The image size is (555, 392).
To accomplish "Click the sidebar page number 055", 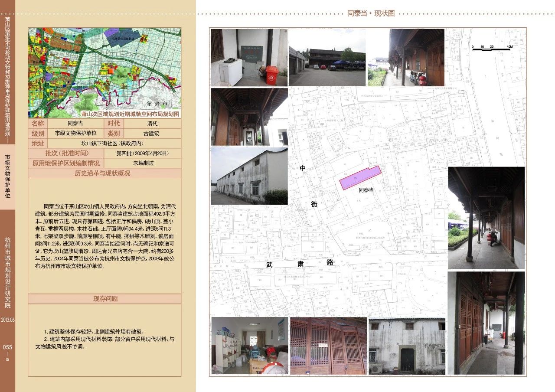I will pyautogui.click(x=7, y=347).
